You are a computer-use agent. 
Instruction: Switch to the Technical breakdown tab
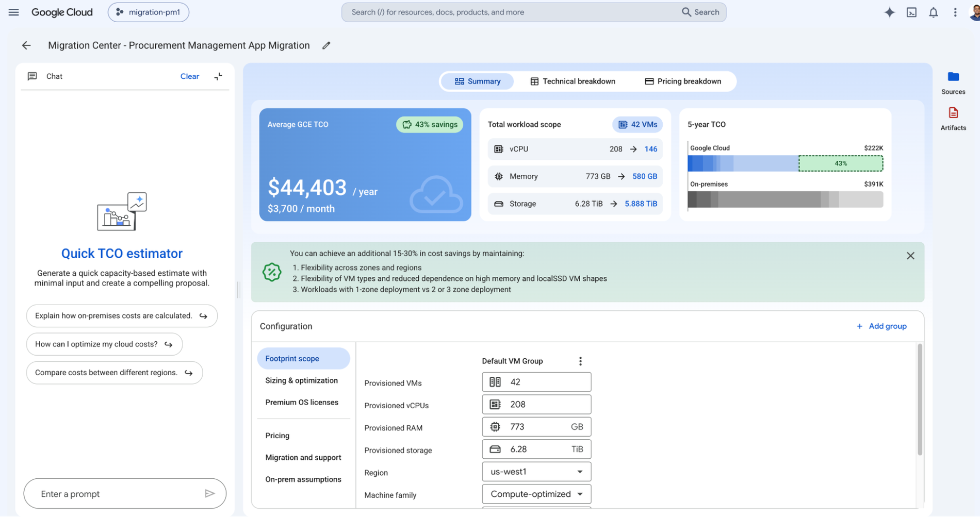pyautogui.click(x=573, y=81)
